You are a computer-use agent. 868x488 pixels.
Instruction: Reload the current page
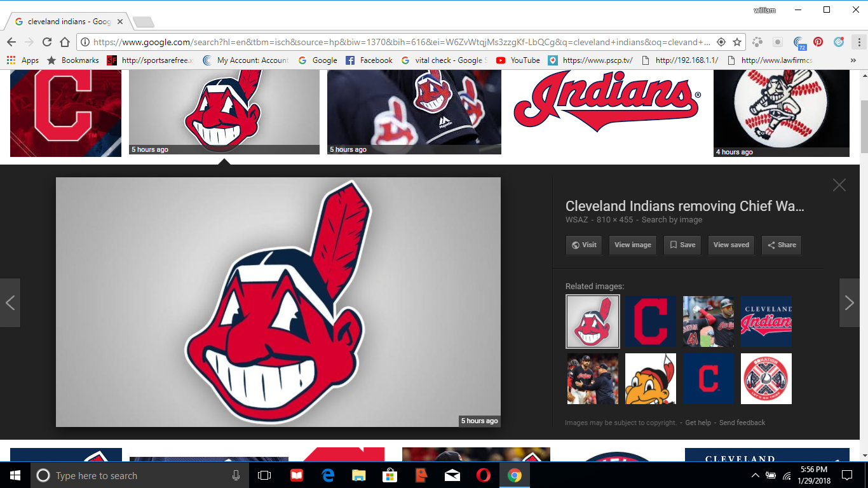46,42
